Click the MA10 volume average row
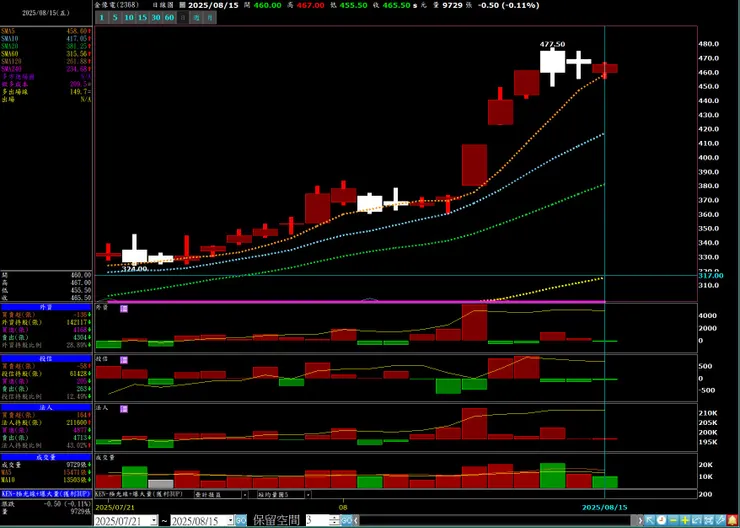740x528 pixels. coord(46,480)
